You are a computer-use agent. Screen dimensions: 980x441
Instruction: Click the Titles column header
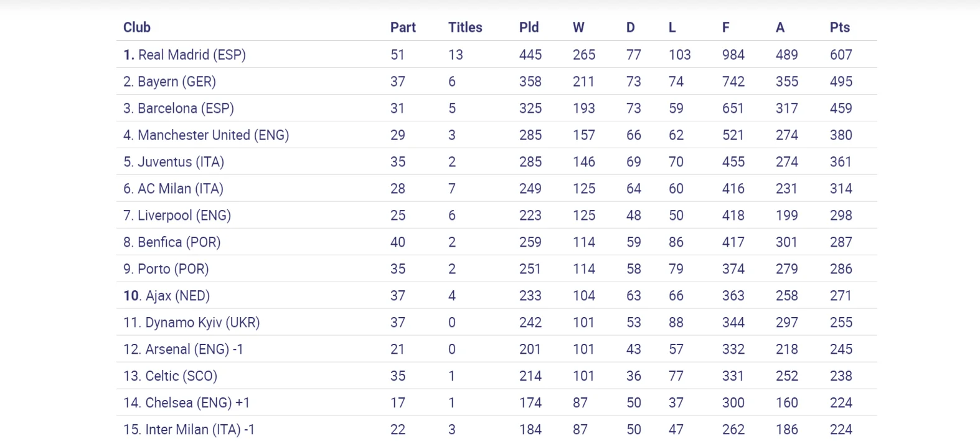pos(464,27)
